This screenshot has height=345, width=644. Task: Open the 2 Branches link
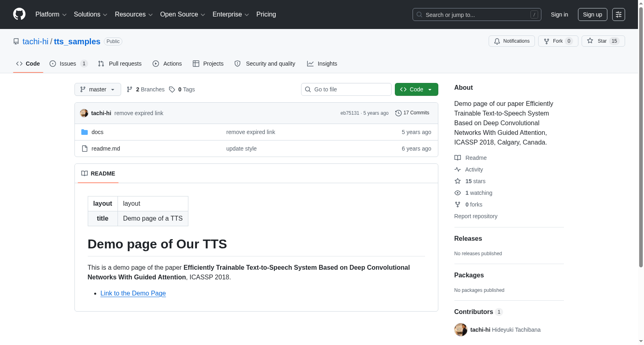[x=146, y=89]
